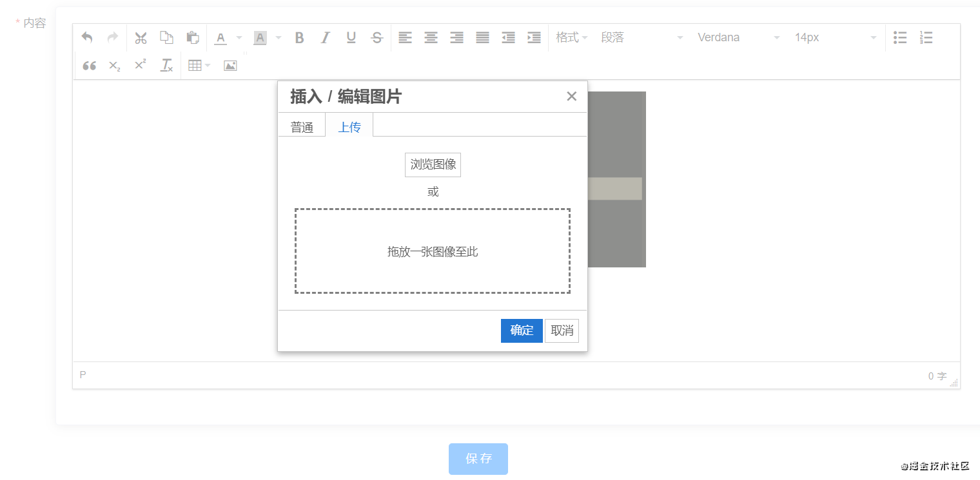Expand the table dropdown arrow
Viewport: 980px width, 480px height.
pos(208,65)
